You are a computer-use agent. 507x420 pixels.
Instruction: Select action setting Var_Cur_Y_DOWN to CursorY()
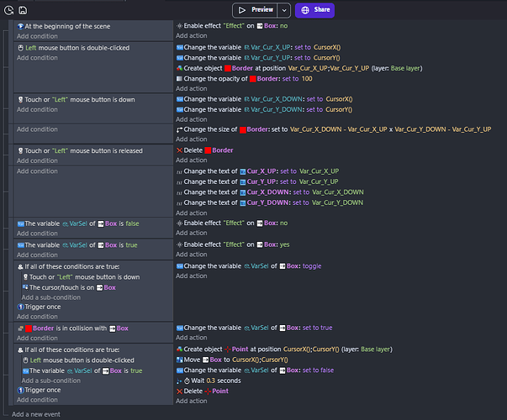(264, 109)
